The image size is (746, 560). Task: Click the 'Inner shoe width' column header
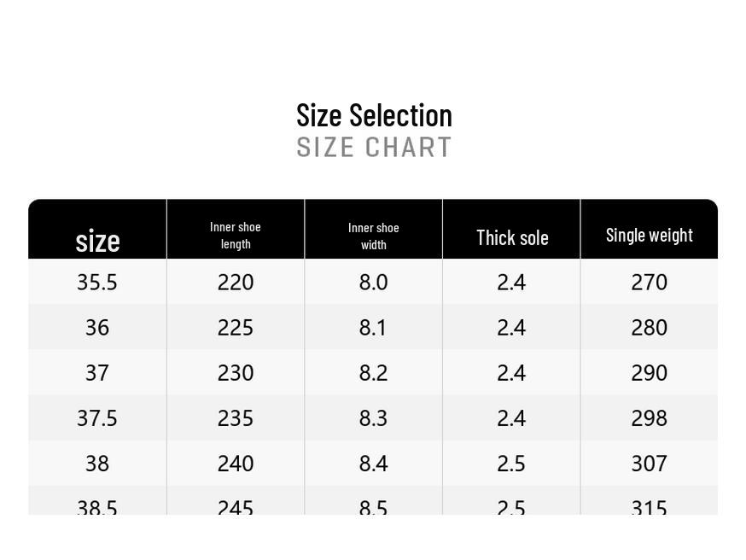(373, 236)
